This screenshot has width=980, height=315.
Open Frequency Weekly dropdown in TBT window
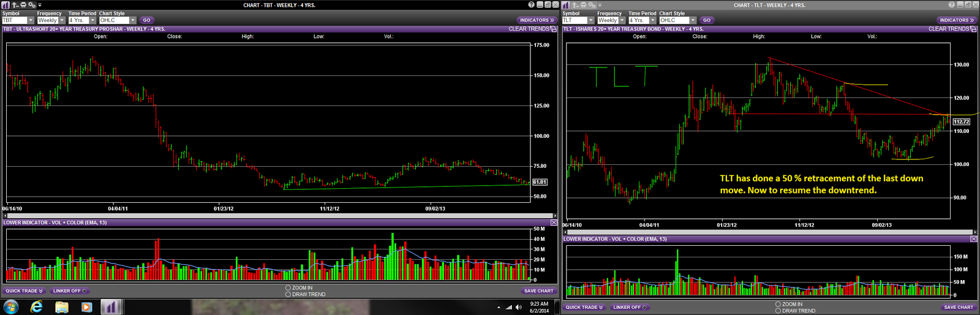[62, 20]
